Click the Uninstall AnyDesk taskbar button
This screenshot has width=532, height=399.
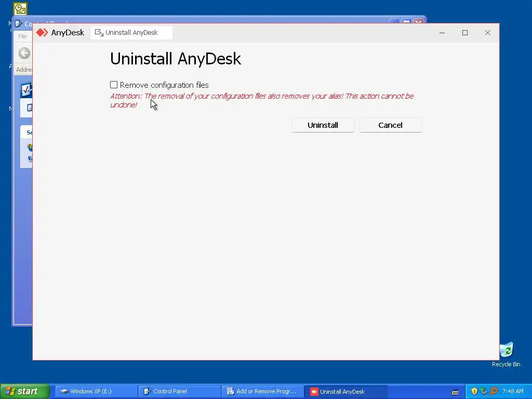(345, 392)
